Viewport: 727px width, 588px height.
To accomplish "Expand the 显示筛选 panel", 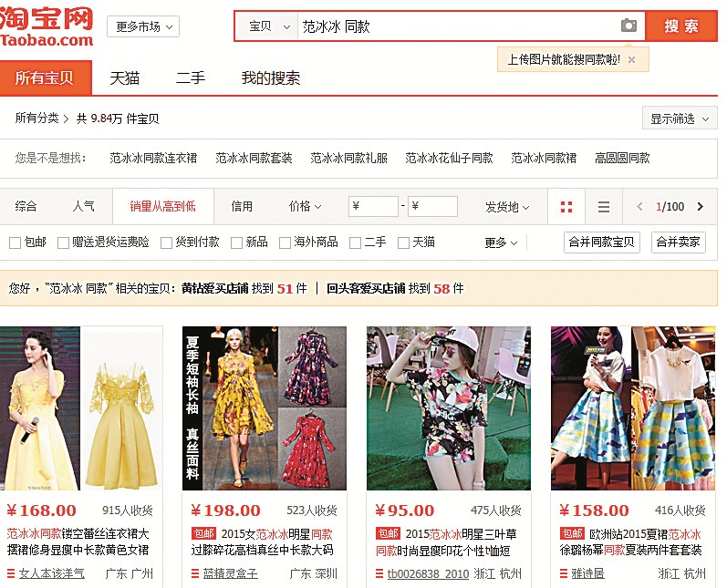I will [x=680, y=119].
